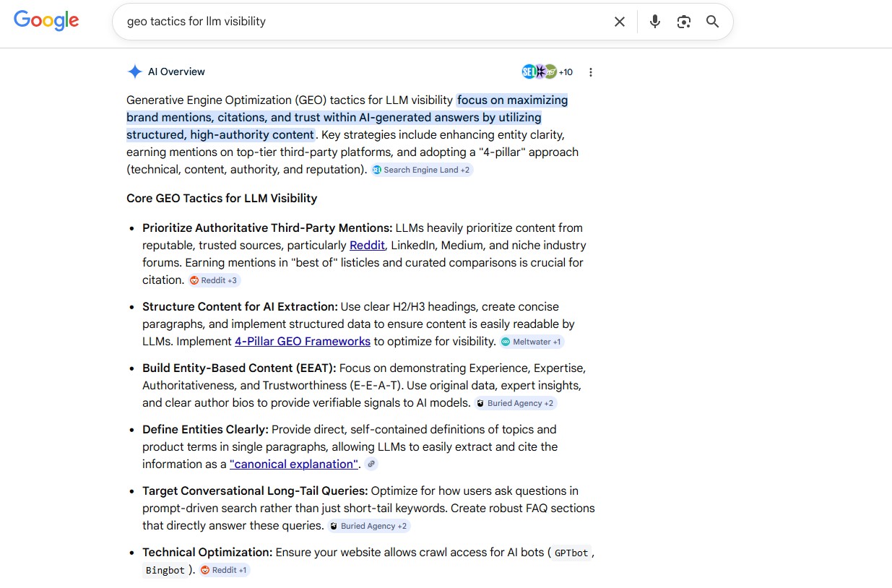Open Buried Agency +2 chip under Long-Tail bullet
Screen dimensions: 892x588
(x=369, y=526)
